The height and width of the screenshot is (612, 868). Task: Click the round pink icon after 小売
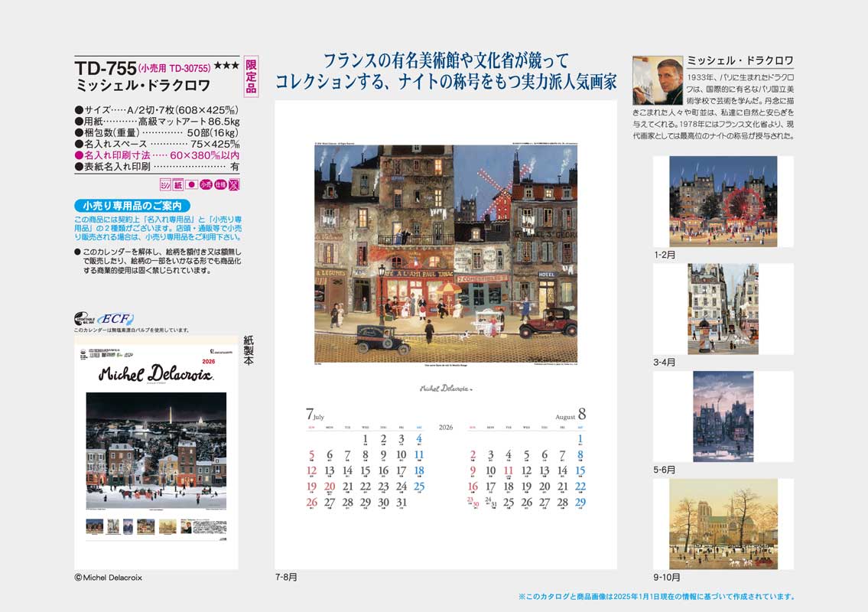click(220, 184)
